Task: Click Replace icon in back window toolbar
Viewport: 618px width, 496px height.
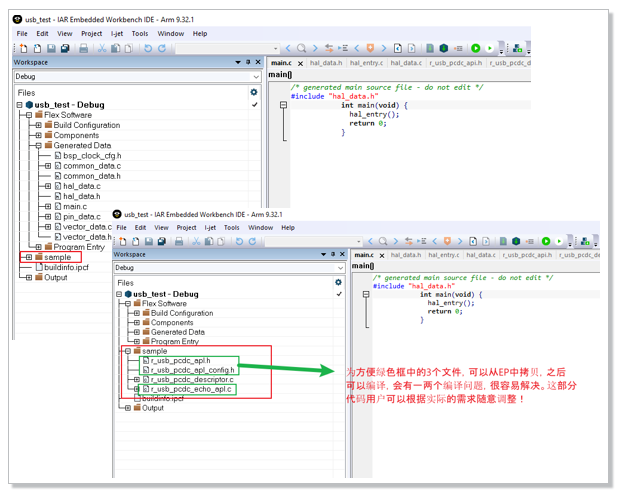Action: (x=329, y=48)
